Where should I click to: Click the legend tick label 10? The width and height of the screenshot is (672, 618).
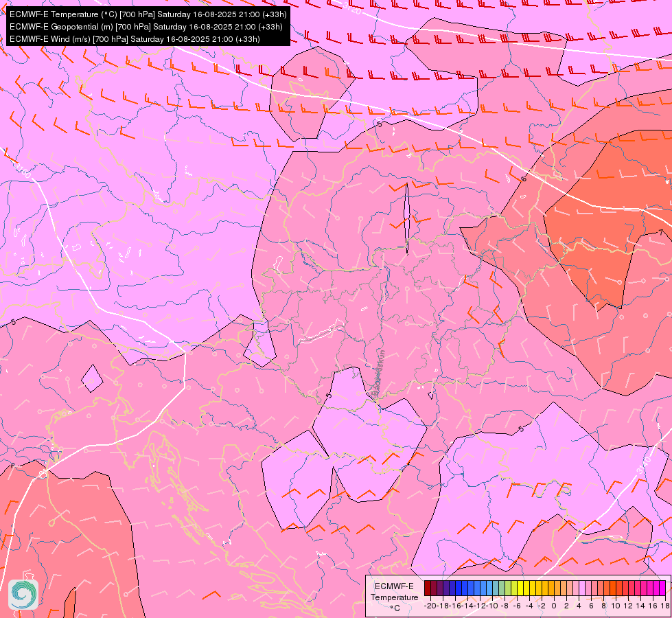coord(616,606)
